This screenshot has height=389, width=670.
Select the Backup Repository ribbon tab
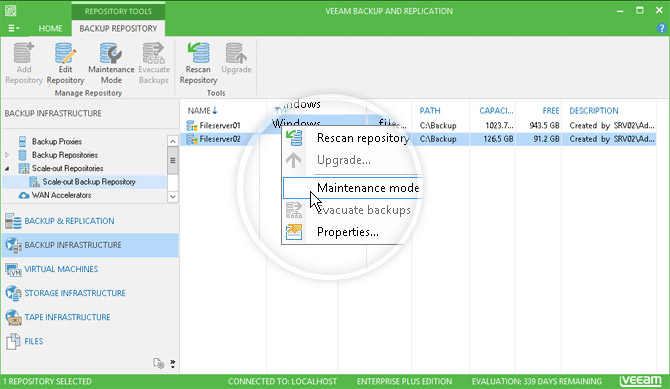118,28
